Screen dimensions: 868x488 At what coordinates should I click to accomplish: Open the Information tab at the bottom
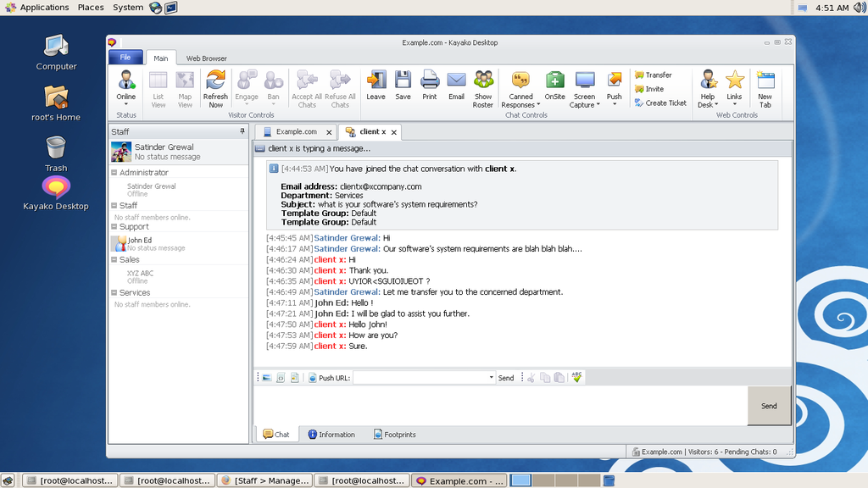point(332,434)
